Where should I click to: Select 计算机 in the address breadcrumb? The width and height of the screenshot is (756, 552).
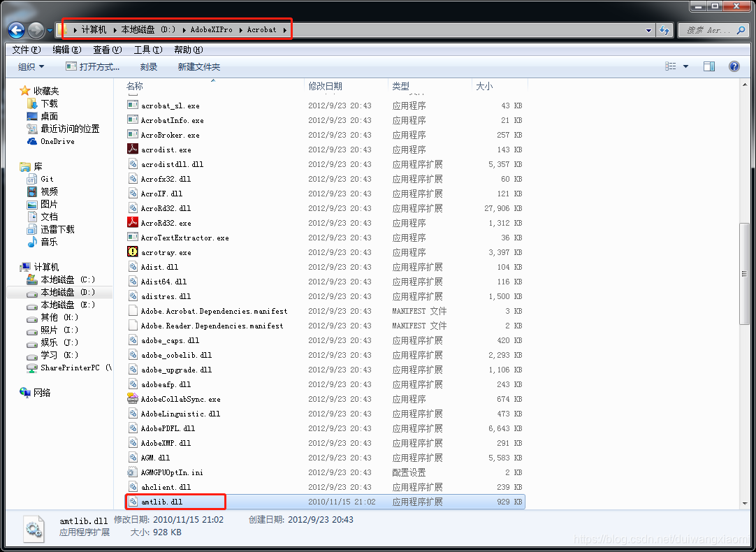[94, 30]
